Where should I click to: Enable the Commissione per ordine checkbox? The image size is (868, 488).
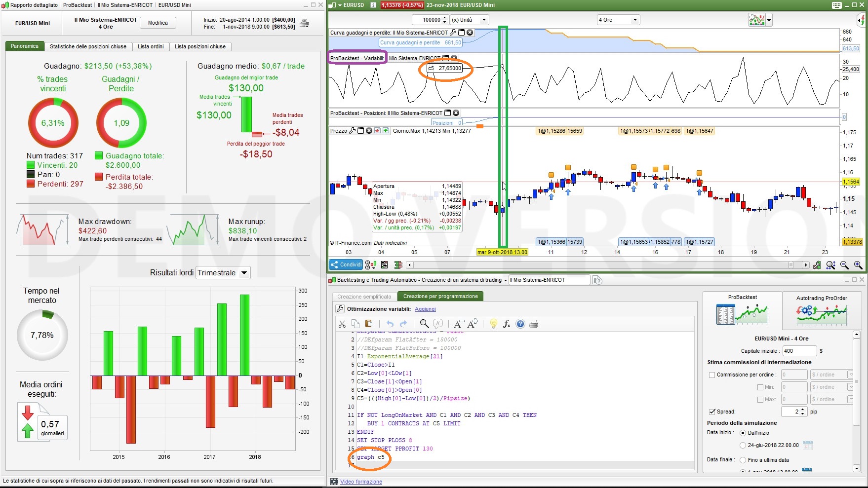click(712, 375)
